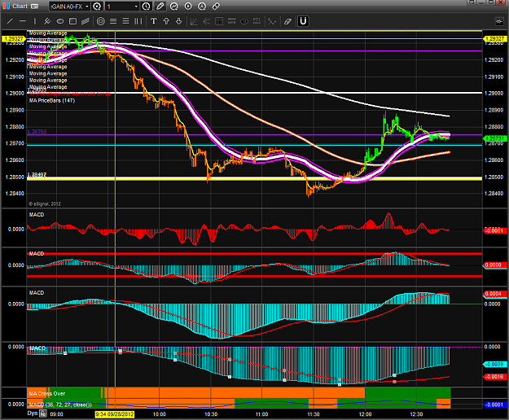The image size is (509, 420).
Task: Click the red -0.0016 value tag
Action: (x=494, y=377)
